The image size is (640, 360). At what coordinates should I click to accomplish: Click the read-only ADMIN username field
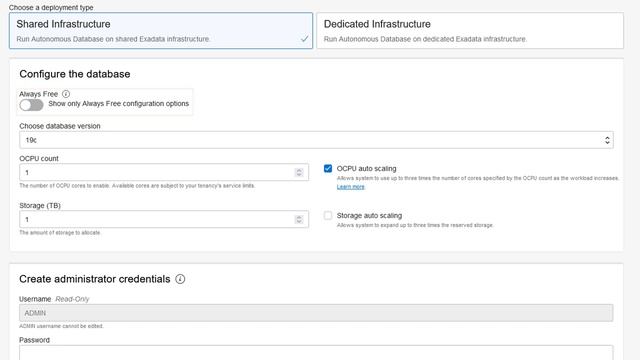(x=316, y=313)
